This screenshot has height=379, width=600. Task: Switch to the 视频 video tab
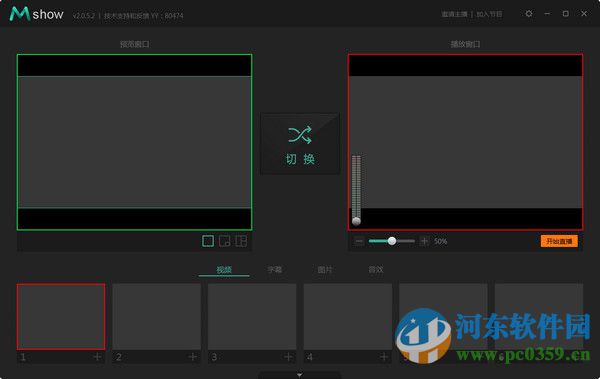tap(224, 270)
